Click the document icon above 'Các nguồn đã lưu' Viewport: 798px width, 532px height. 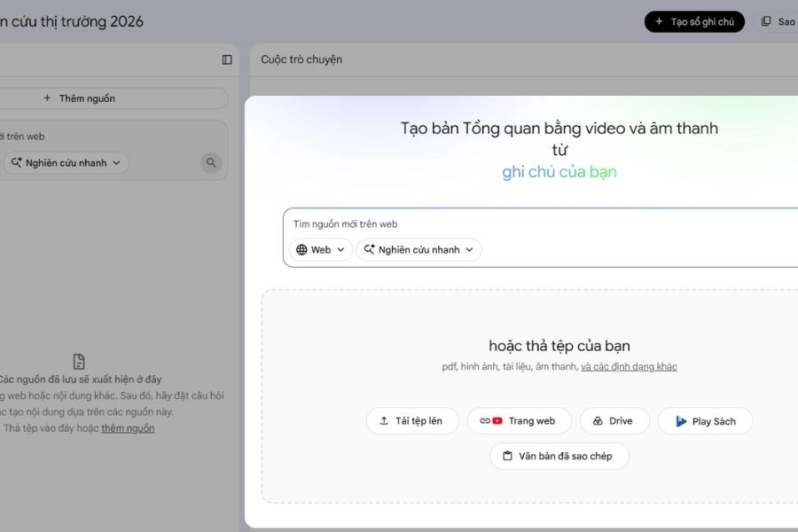pos(79,362)
